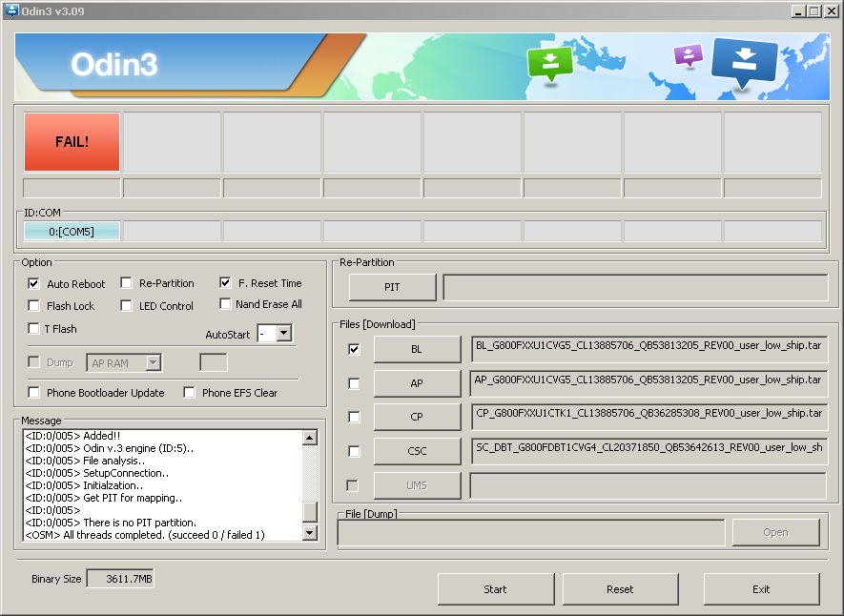Uncheck F. Reset Time
This screenshot has height=616, width=844.
[x=225, y=282]
